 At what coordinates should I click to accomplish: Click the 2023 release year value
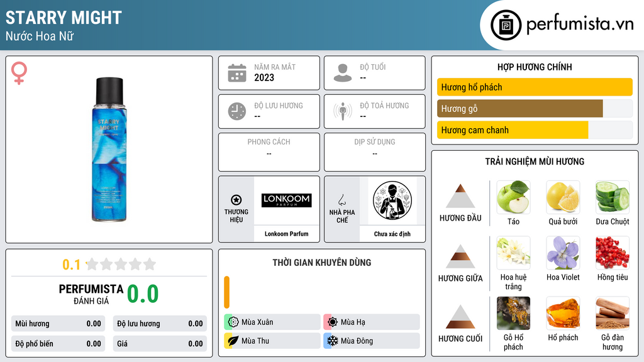[264, 77]
